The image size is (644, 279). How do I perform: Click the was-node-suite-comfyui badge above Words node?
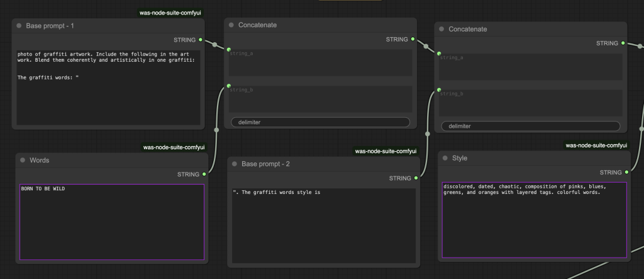pyautogui.click(x=174, y=147)
